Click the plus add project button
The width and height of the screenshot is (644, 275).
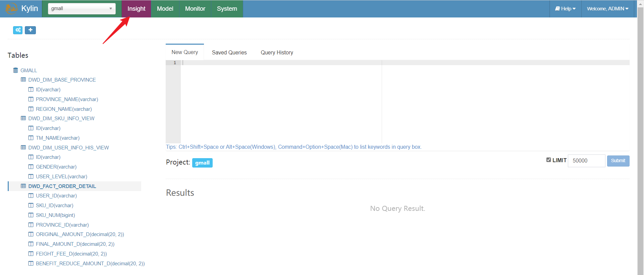coord(30,30)
